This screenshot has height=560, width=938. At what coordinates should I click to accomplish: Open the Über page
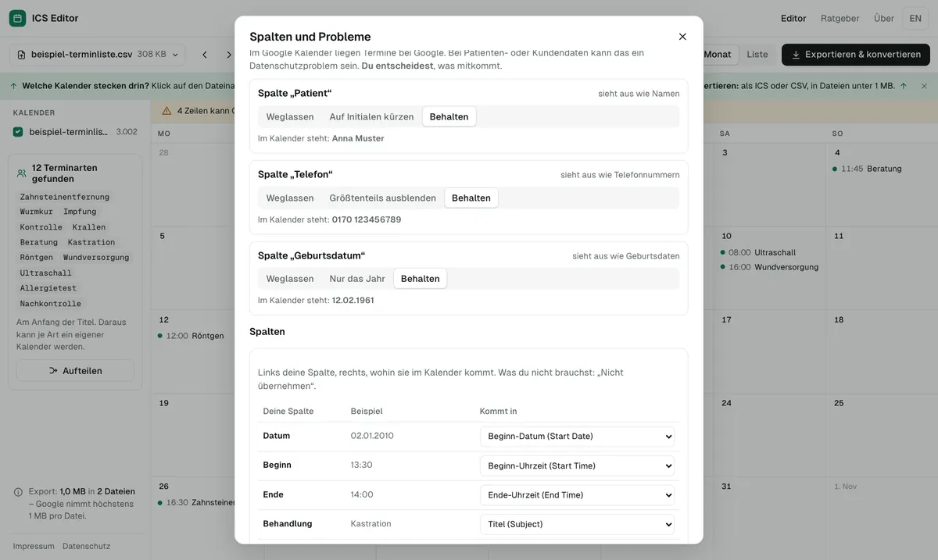tap(884, 18)
